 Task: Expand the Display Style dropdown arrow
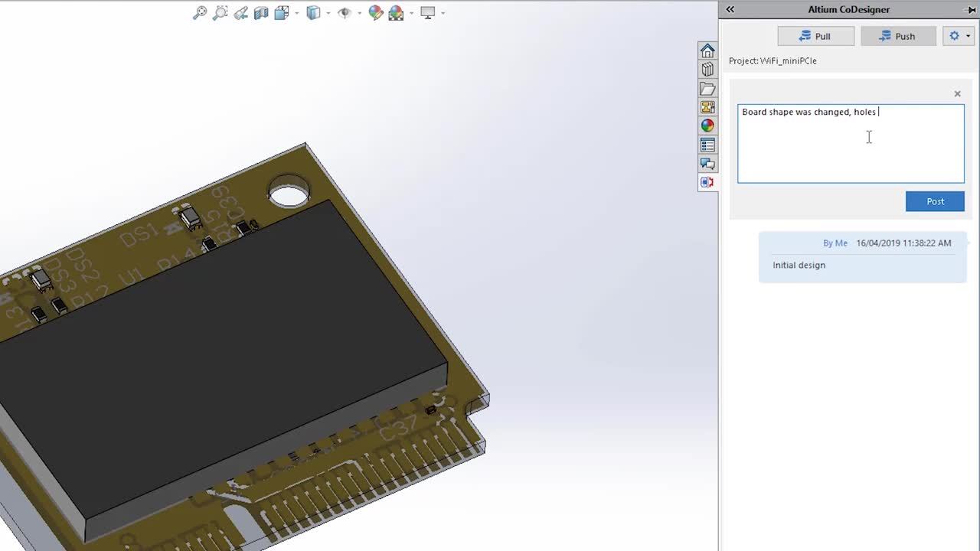328,13
